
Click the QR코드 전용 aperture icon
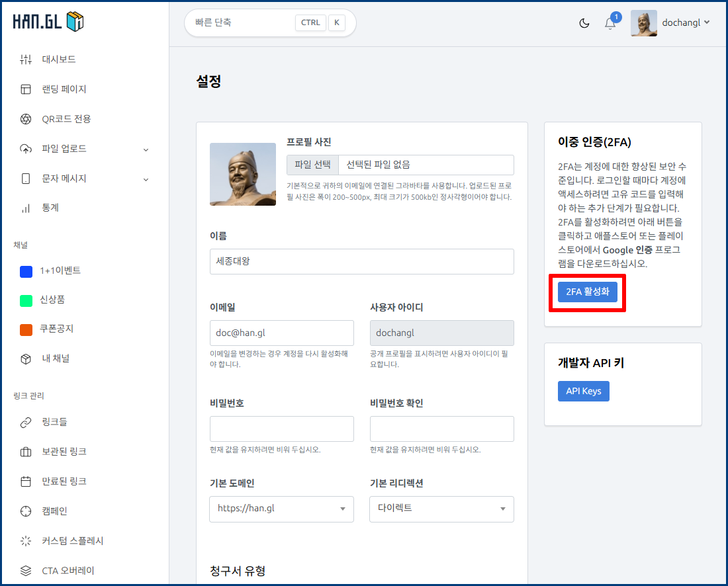[x=26, y=119]
